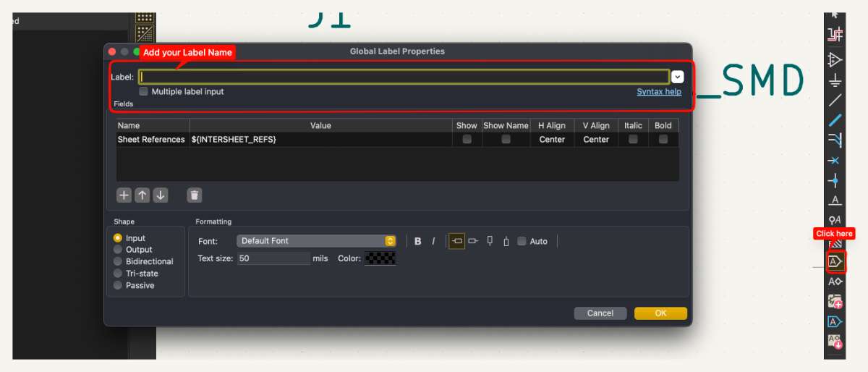Select the Wire to Bus Entry tool
868x372 pixels.
click(835, 140)
